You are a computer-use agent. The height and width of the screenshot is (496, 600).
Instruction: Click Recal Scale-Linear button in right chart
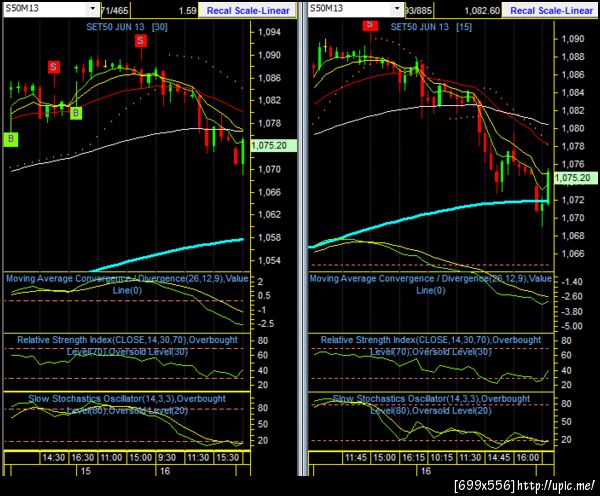click(x=551, y=10)
